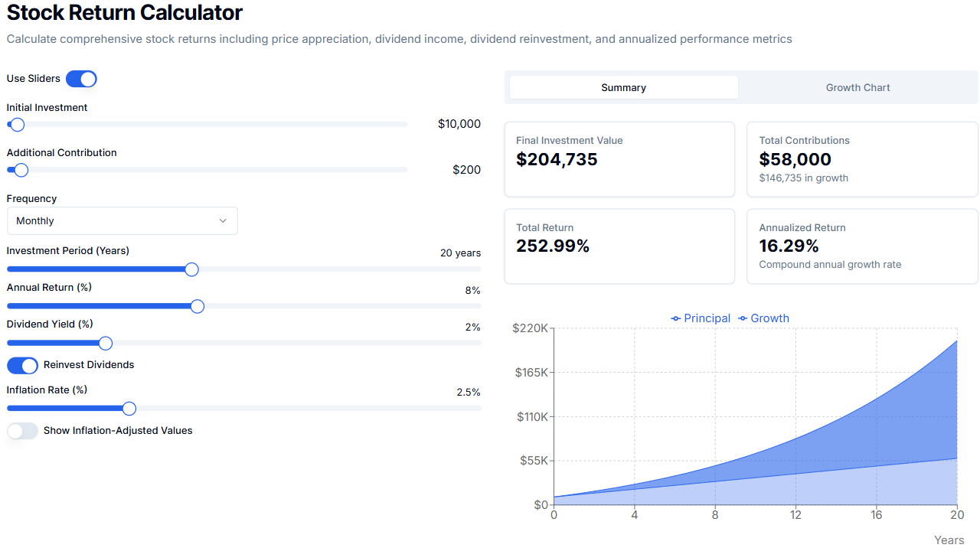Click the Annualized Return card
This screenshot has height=551, width=980.
[x=862, y=246]
